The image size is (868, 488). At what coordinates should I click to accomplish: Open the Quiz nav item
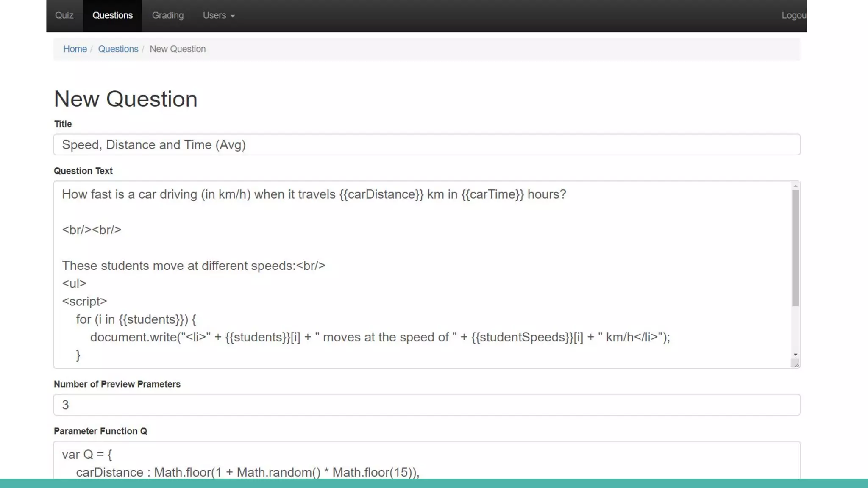(x=64, y=16)
